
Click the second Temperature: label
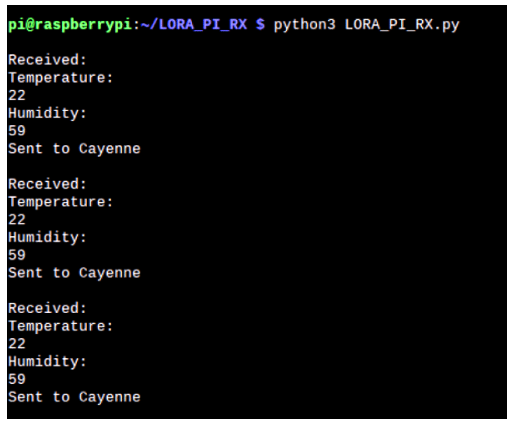pyautogui.click(x=61, y=203)
